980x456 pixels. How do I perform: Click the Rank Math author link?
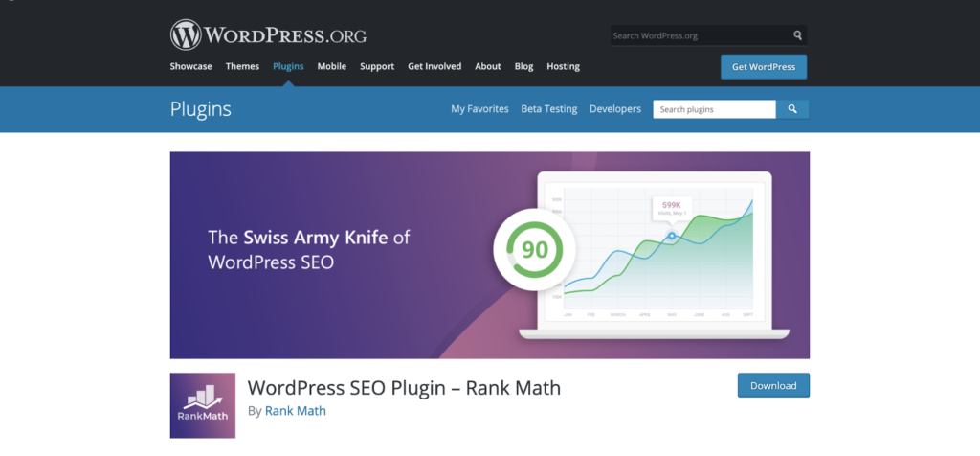(296, 411)
